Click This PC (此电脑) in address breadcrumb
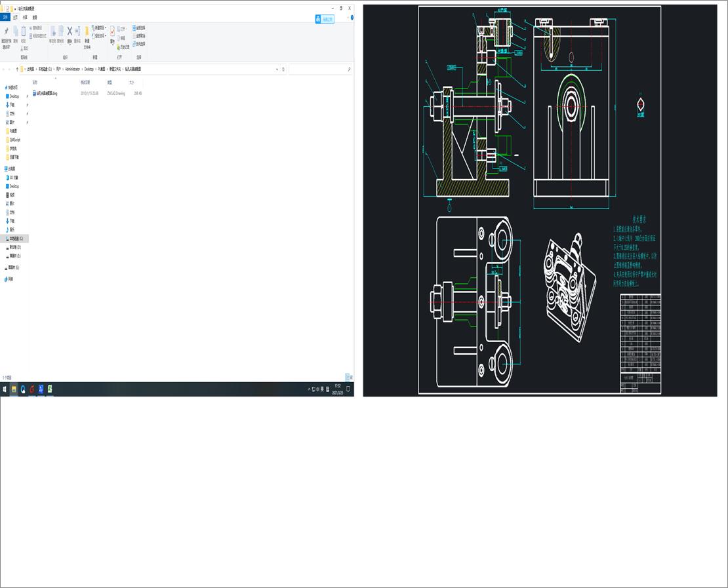The width and height of the screenshot is (728, 588). point(31,69)
